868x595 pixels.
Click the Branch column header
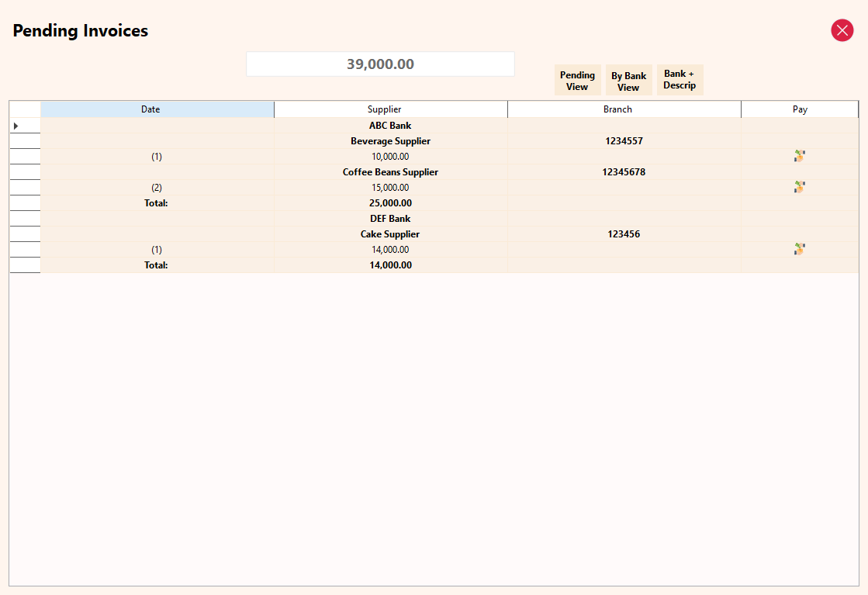[624, 109]
